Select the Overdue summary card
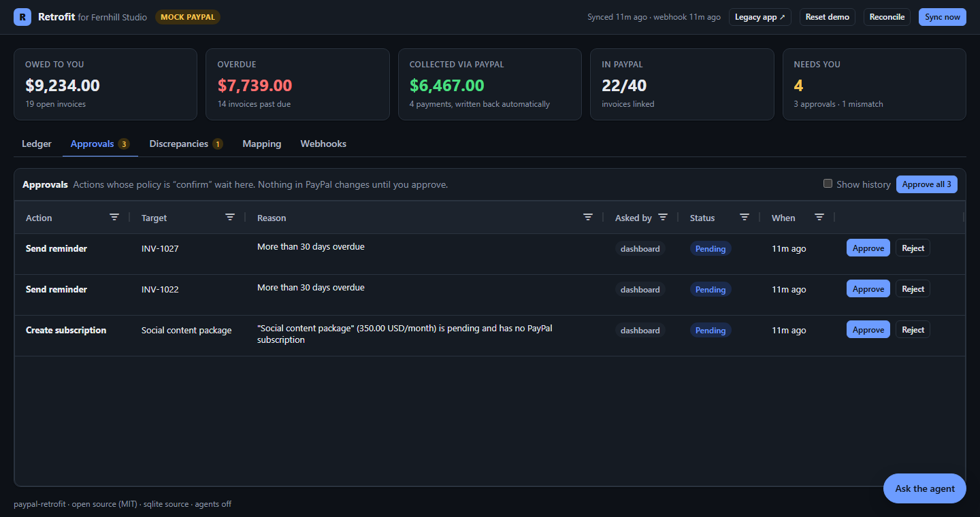The height and width of the screenshot is (517, 980). coord(297,84)
